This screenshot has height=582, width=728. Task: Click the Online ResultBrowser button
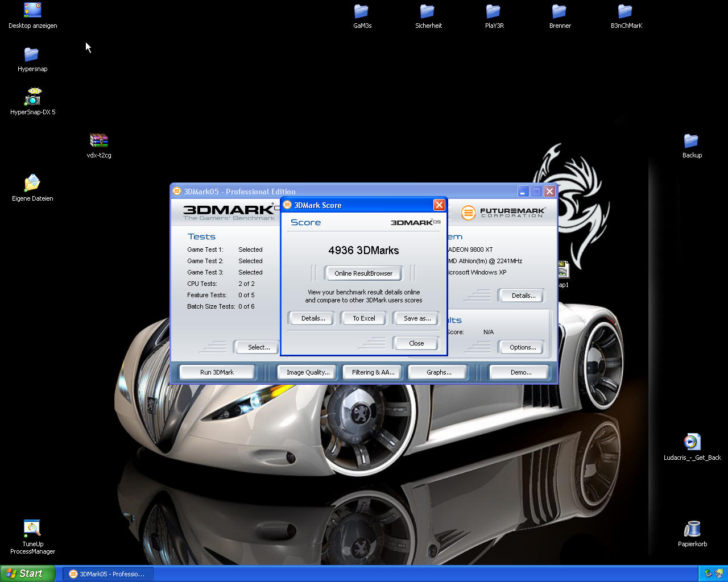click(x=363, y=273)
